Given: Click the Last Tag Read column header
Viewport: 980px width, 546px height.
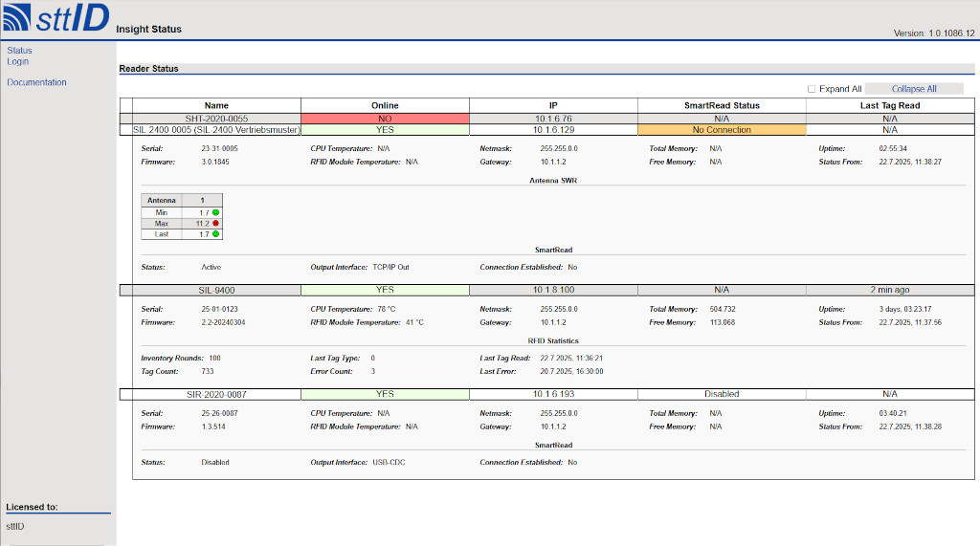Looking at the screenshot, I should pos(889,105).
